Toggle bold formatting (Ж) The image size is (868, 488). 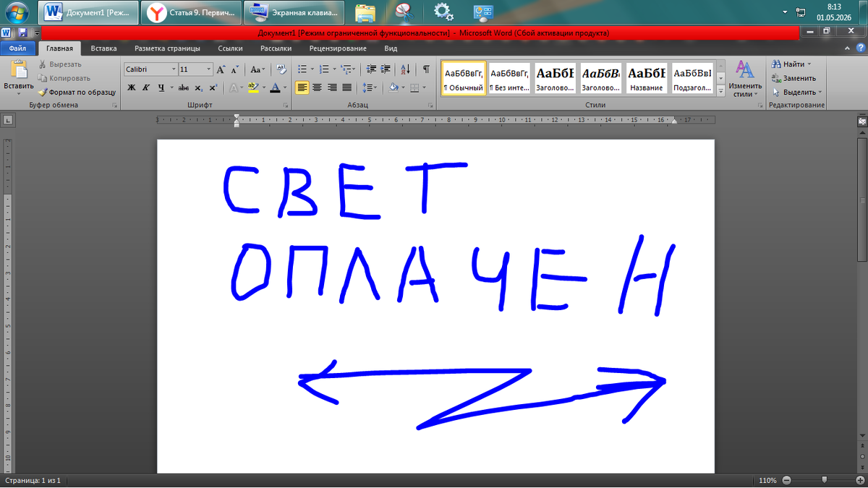click(x=132, y=87)
